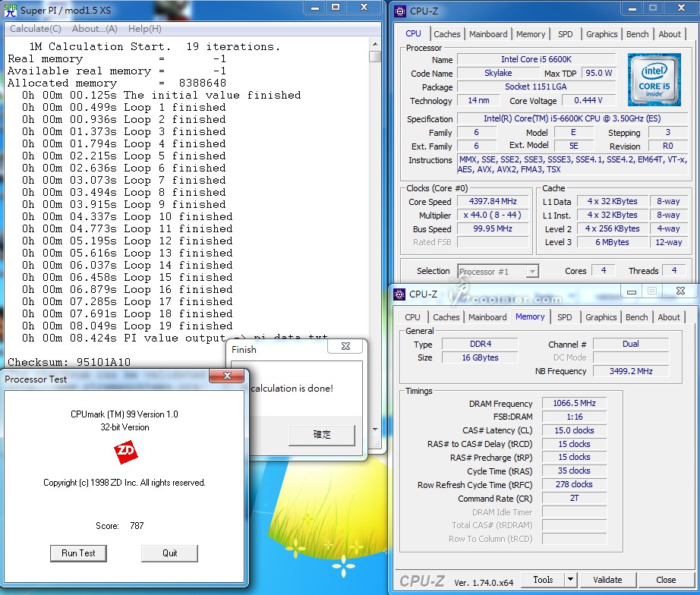Minimize the Super PI window
The height and width of the screenshot is (595, 700).
click(315, 8)
